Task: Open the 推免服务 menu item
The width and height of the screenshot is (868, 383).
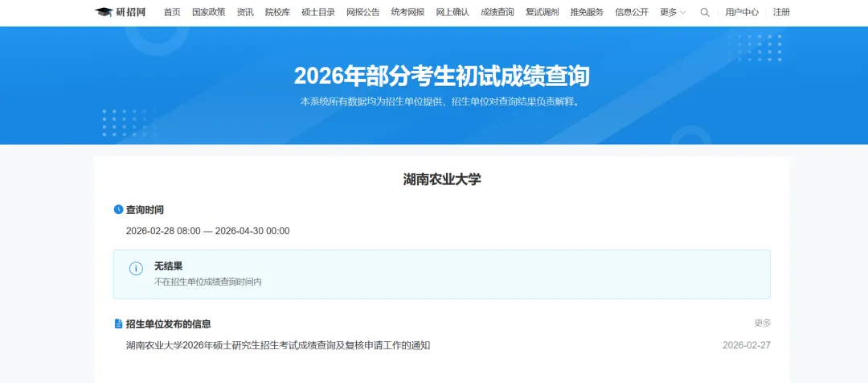Action: pos(588,12)
